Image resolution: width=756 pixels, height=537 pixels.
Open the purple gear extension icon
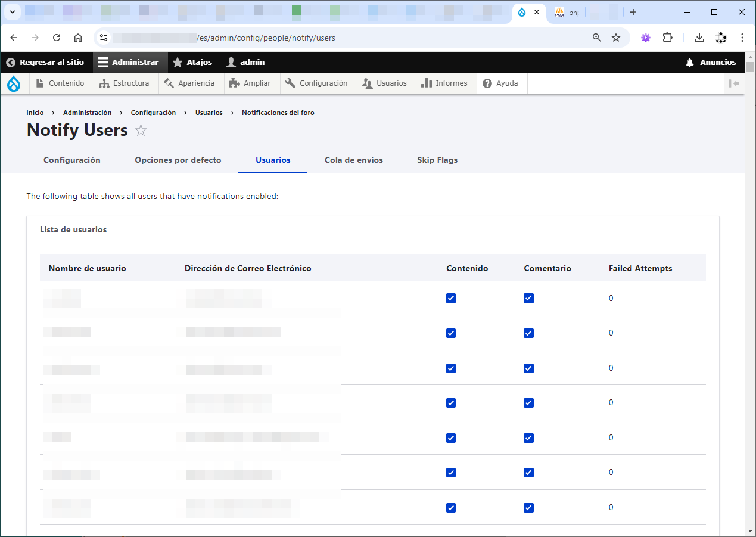(x=646, y=38)
